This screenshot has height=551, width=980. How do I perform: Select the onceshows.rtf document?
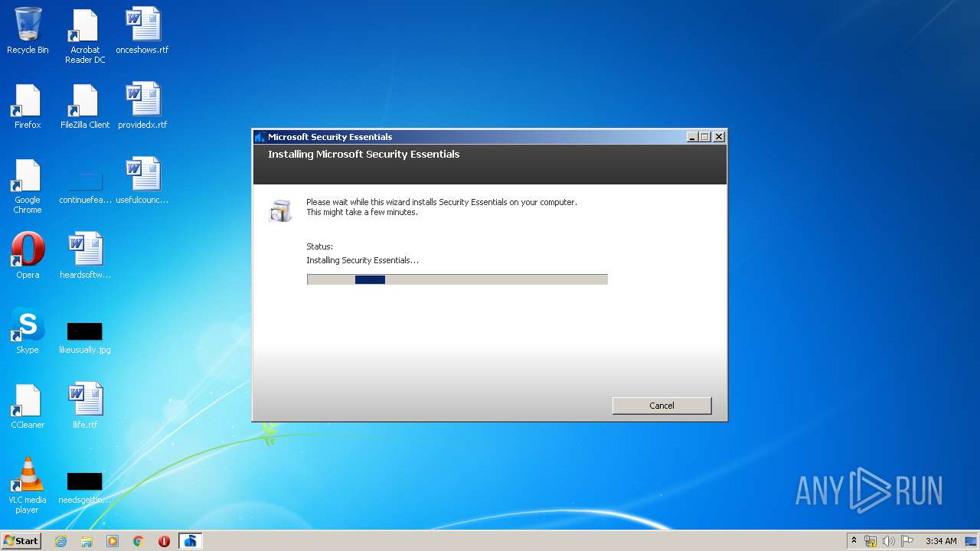[142, 31]
